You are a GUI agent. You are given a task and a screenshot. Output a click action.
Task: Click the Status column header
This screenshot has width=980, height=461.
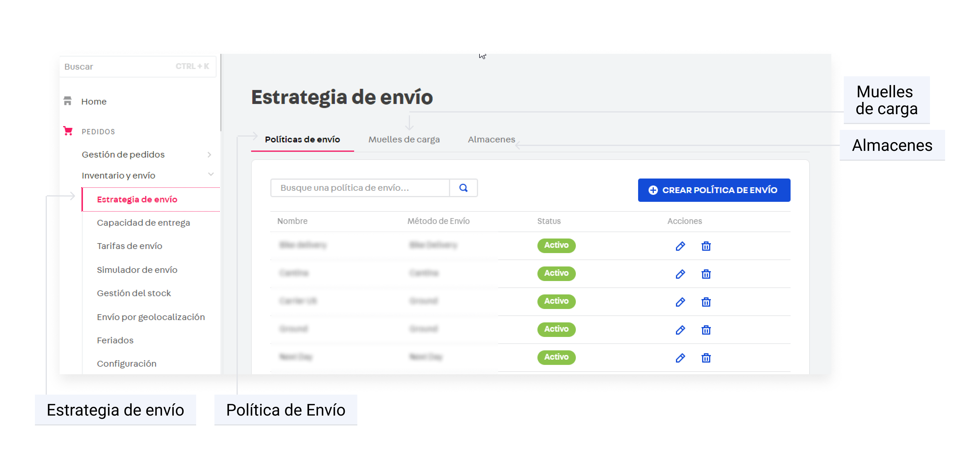[548, 221]
